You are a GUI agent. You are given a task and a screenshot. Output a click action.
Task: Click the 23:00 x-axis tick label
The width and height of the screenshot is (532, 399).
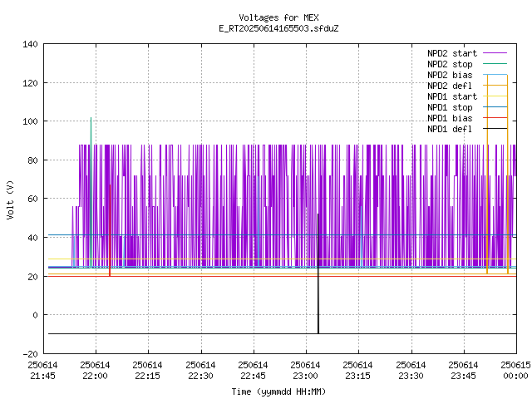(x=305, y=371)
